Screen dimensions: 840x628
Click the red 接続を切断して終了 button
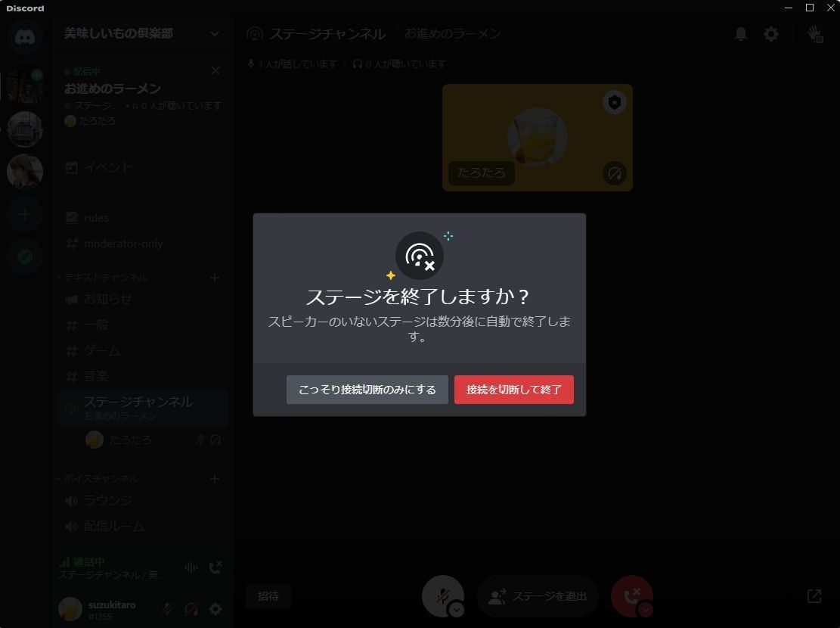[x=513, y=390]
